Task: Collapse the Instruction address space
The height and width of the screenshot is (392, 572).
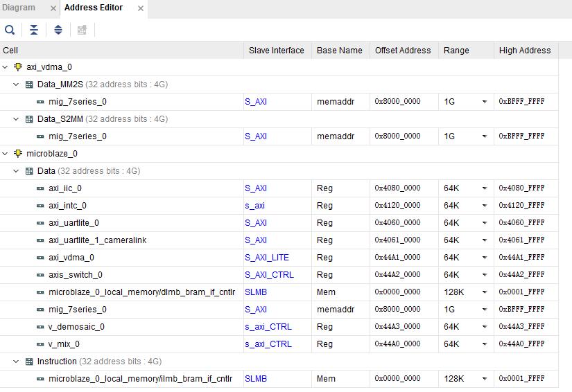Action: point(16,362)
